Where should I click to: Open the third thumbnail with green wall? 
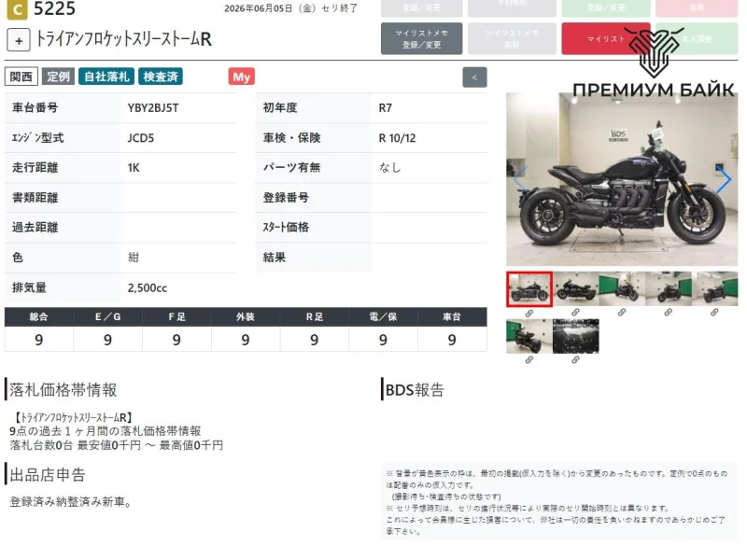point(622,288)
